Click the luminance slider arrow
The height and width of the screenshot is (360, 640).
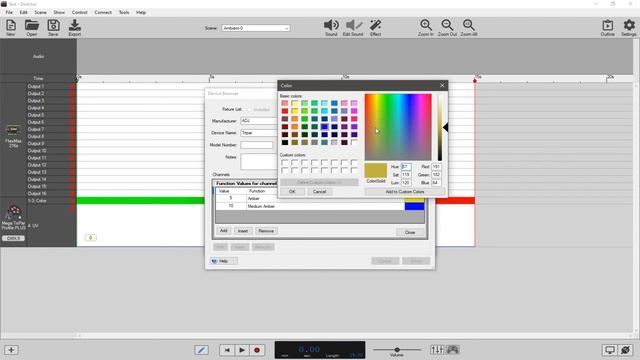pyautogui.click(x=446, y=127)
